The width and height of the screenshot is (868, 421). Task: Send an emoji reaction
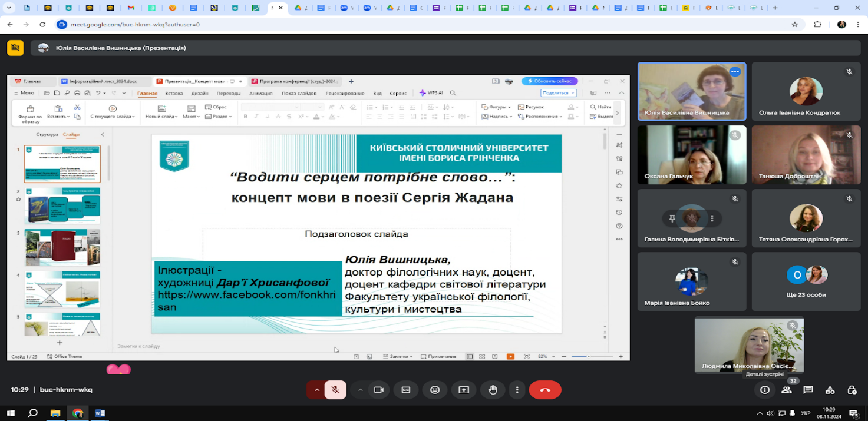tap(435, 390)
